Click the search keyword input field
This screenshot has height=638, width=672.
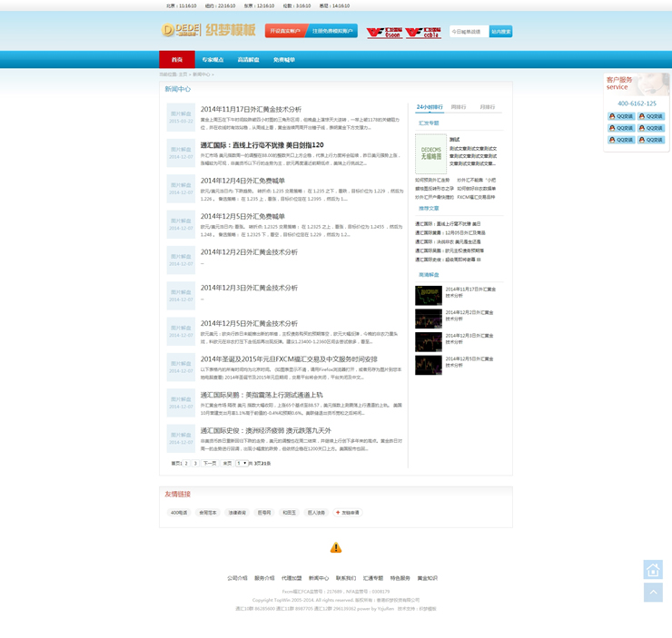pyautogui.click(x=469, y=32)
